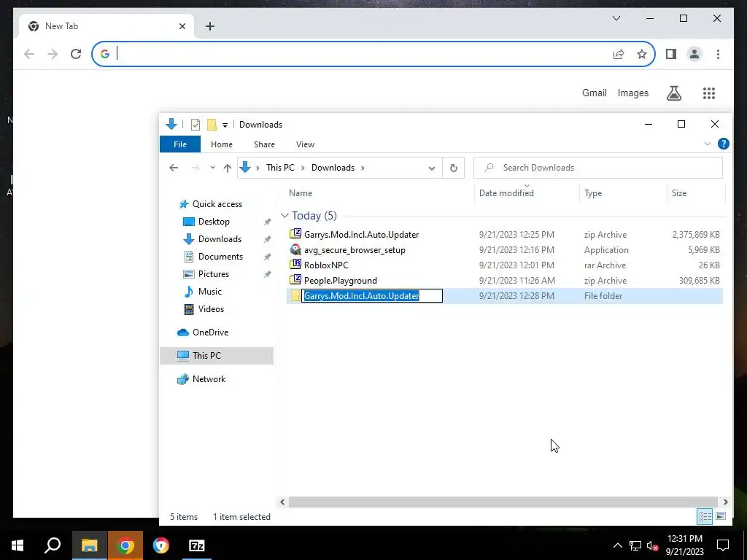Reload the Chrome page
The width and height of the screenshot is (747, 560).
coord(76,54)
